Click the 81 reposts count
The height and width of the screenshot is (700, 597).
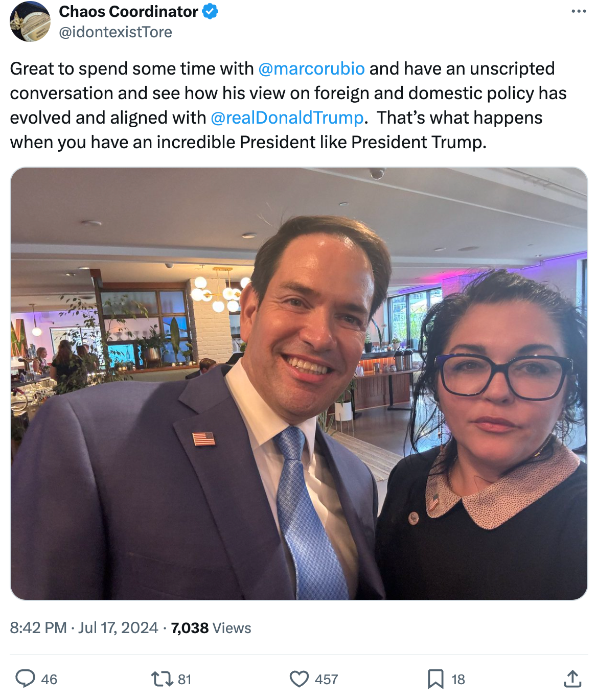[x=185, y=679]
